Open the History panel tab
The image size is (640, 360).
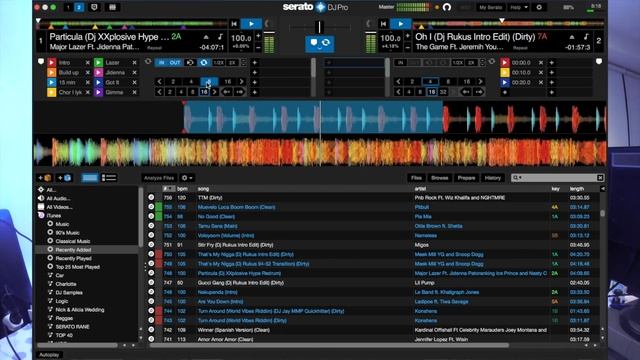(x=493, y=178)
